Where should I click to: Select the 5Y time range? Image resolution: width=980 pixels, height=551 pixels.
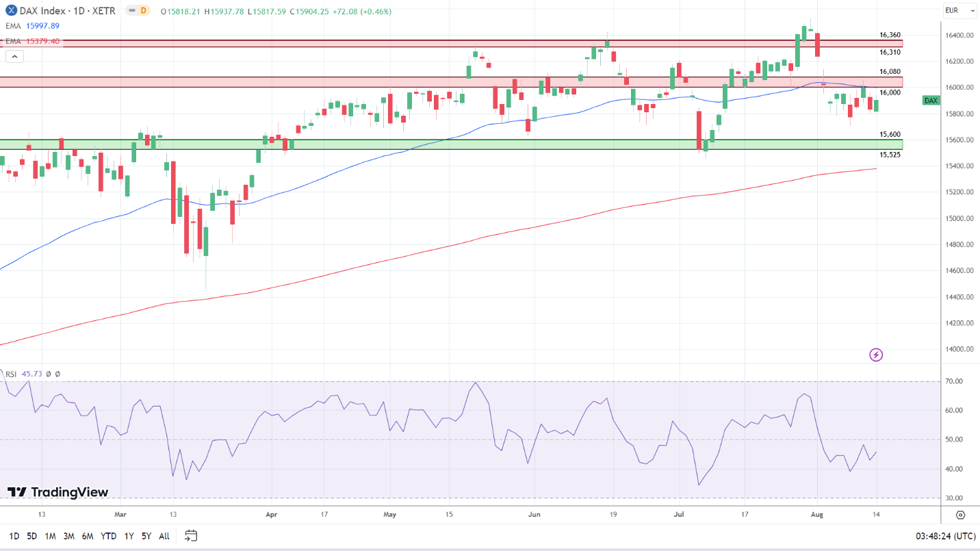146,536
